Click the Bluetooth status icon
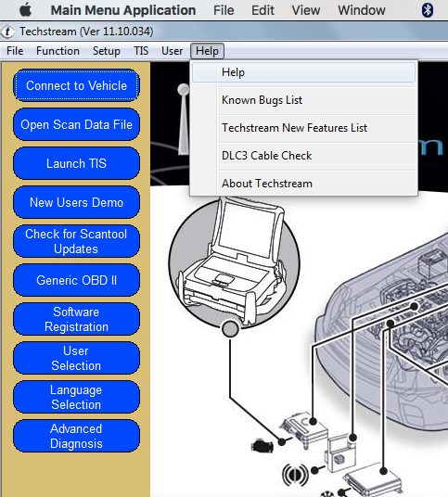The height and width of the screenshot is (497, 448). (428, 10)
